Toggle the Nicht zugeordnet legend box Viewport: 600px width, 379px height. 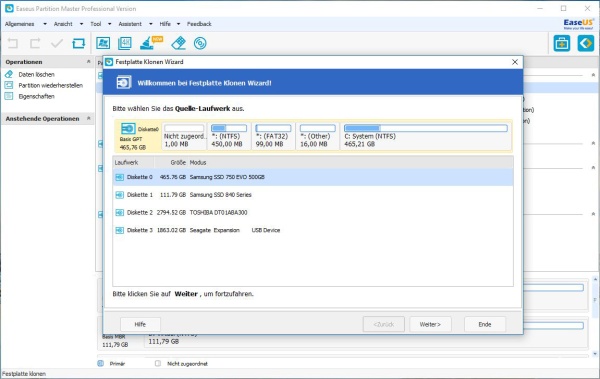tap(158, 363)
